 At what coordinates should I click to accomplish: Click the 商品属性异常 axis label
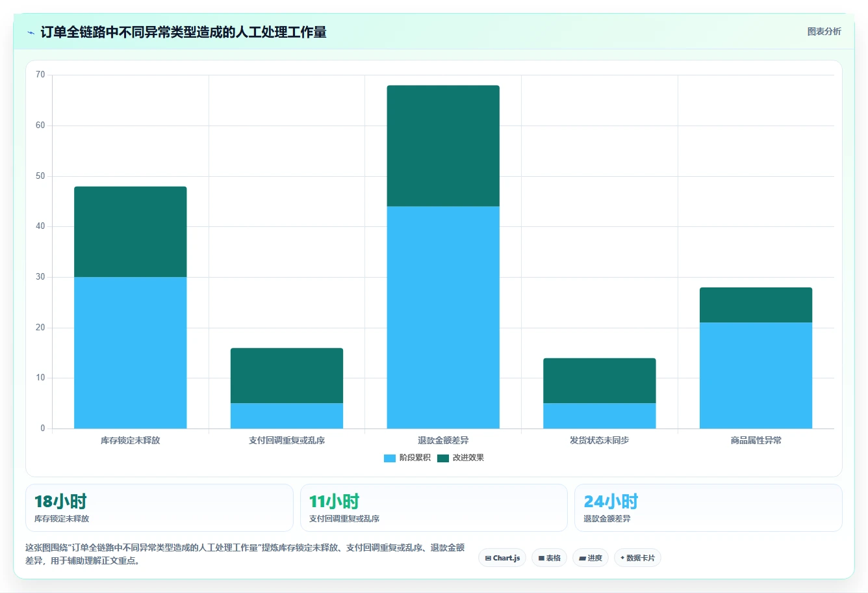point(756,440)
